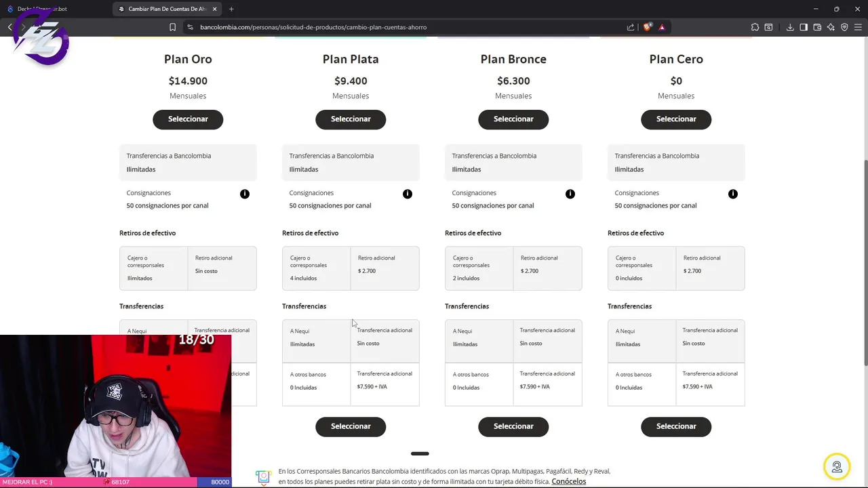Click 'Transferencias a Bancolombia' card in Plan Oro
The height and width of the screenshot is (488, 868).
(x=188, y=163)
